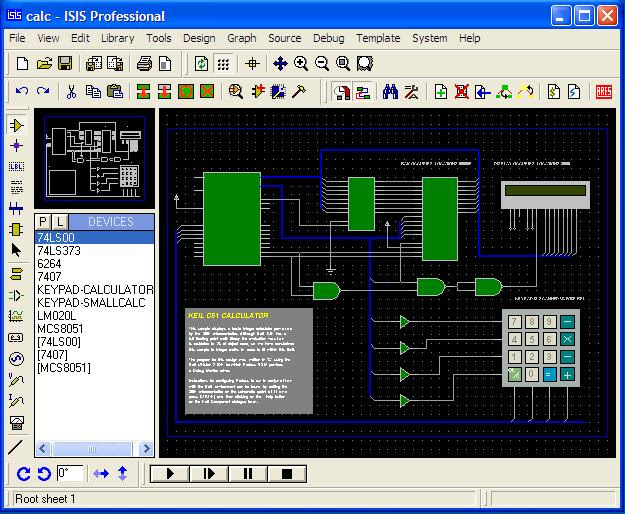This screenshot has height=514, width=625.
Task: Click the overview thumbnail of schematic
Action: 94,158
